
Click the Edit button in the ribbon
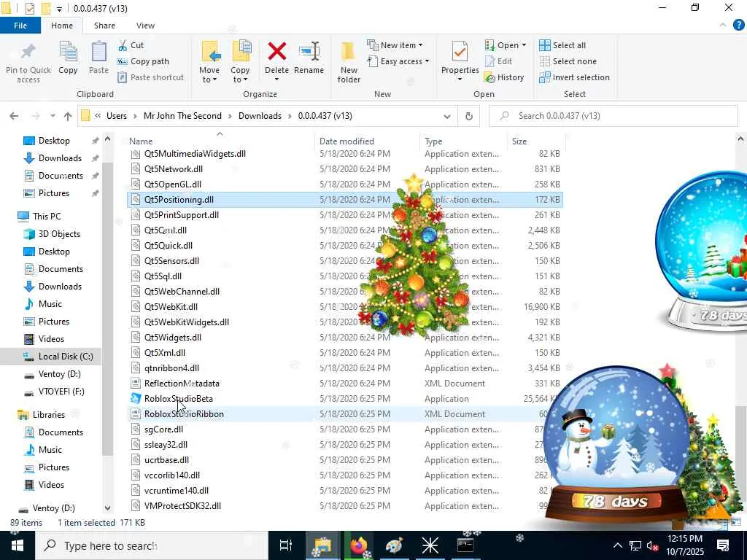tap(499, 61)
